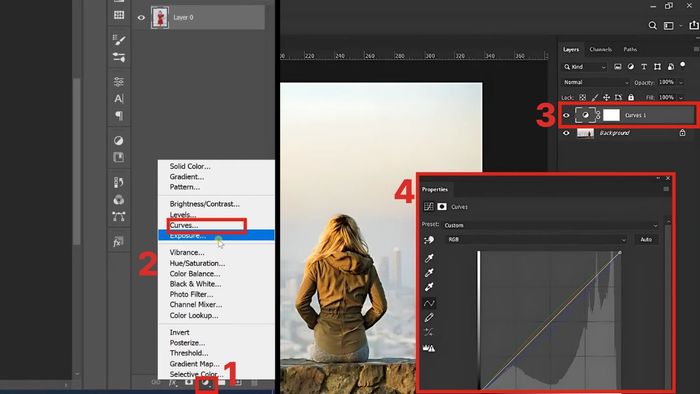
Task: Open the Paths panel icon in dock
Action: pos(119,216)
